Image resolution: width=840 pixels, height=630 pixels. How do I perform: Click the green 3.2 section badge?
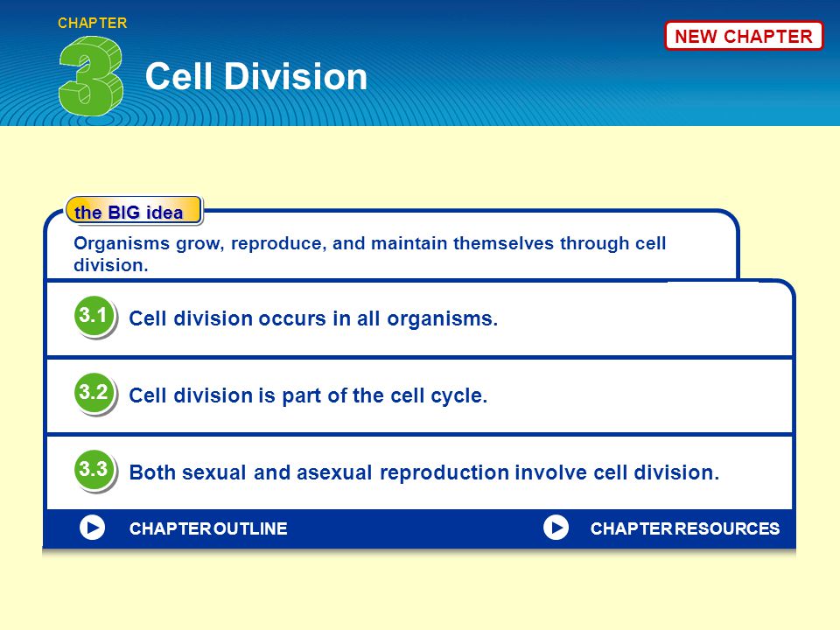click(94, 393)
